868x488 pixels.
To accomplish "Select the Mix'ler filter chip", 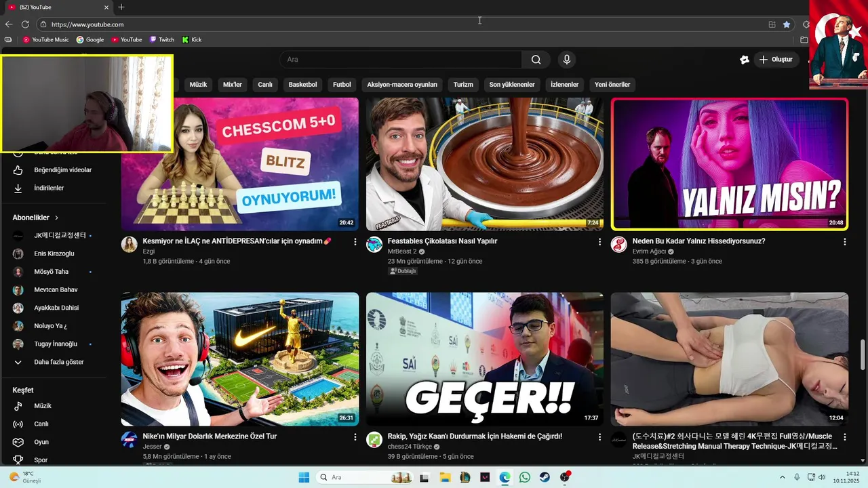I will tap(233, 85).
